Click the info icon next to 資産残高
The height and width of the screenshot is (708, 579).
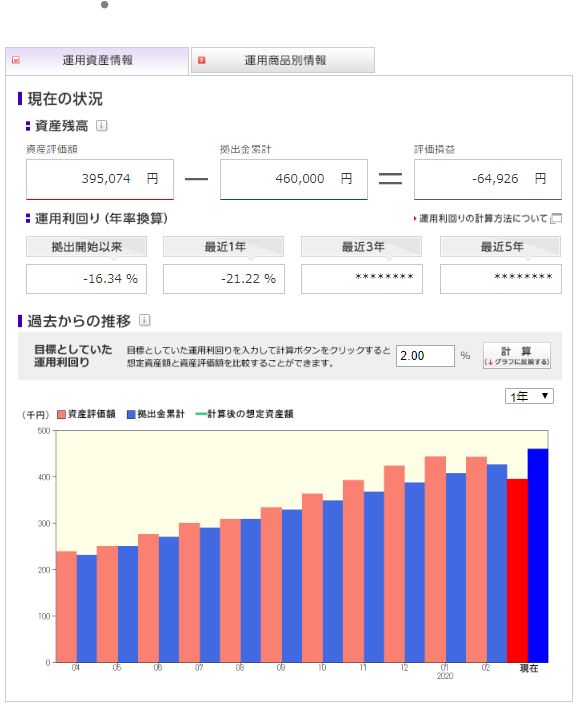pyautogui.click(x=102, y=126)
